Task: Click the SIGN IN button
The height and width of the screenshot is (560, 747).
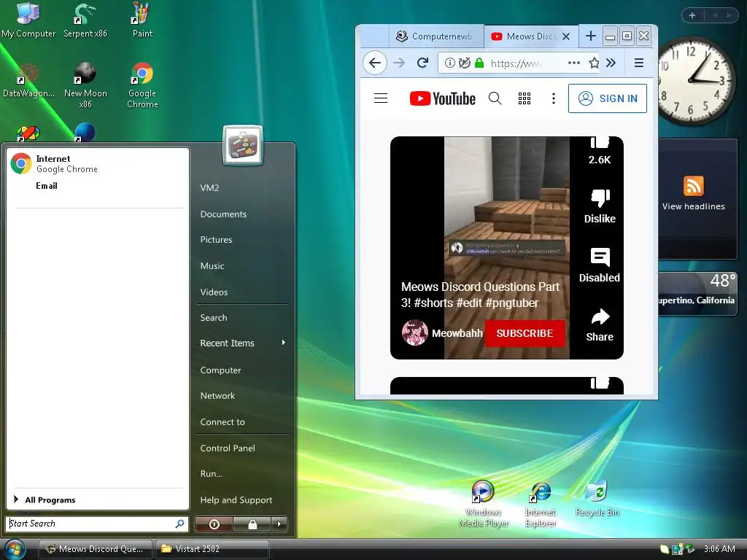Action: (x=608, y=98)
